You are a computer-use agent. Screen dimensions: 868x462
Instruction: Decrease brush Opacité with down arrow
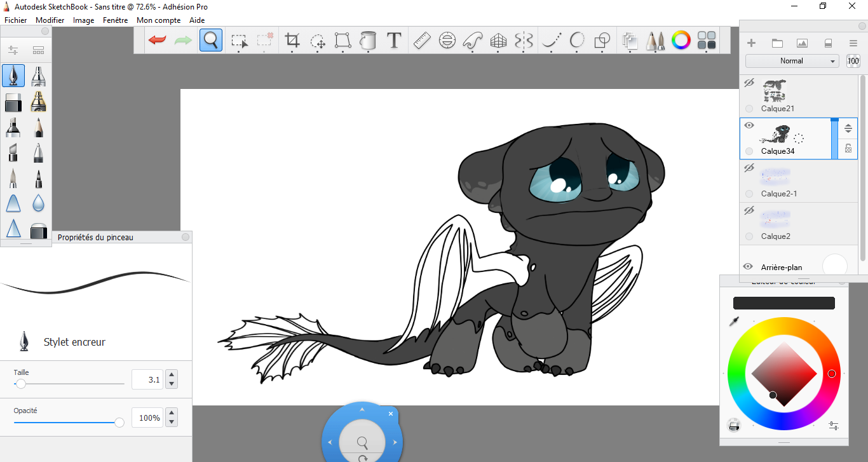click(x=171, y=422)
